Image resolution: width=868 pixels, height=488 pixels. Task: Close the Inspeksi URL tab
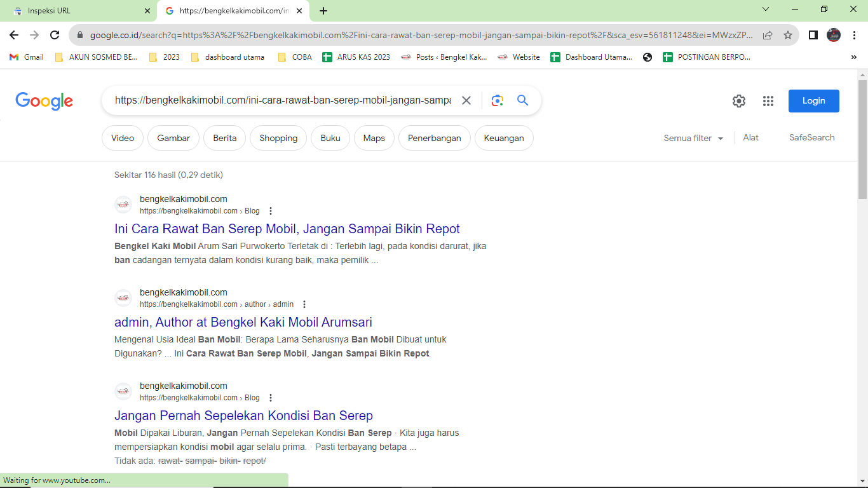(147, 11)
